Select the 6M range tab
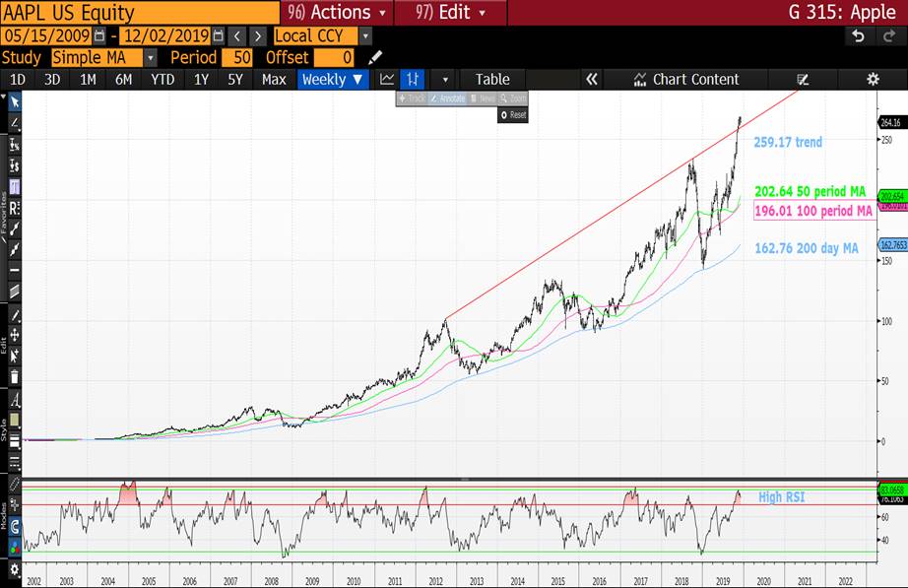The height and width of the screenshot is (588, 908). tap(123, 80)
